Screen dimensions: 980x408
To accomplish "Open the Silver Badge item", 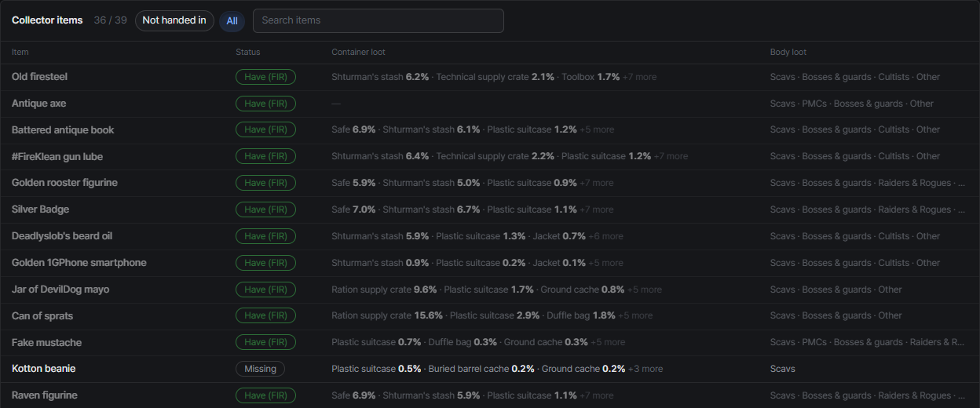I will pyautogui.click(x=40, y=209).
